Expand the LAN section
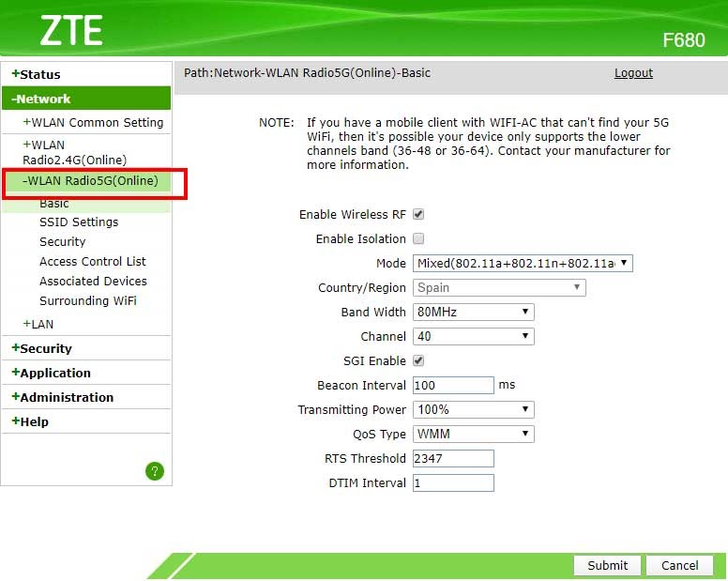The height and width of the screenshot is (581, 728). [x=38, y=324]
